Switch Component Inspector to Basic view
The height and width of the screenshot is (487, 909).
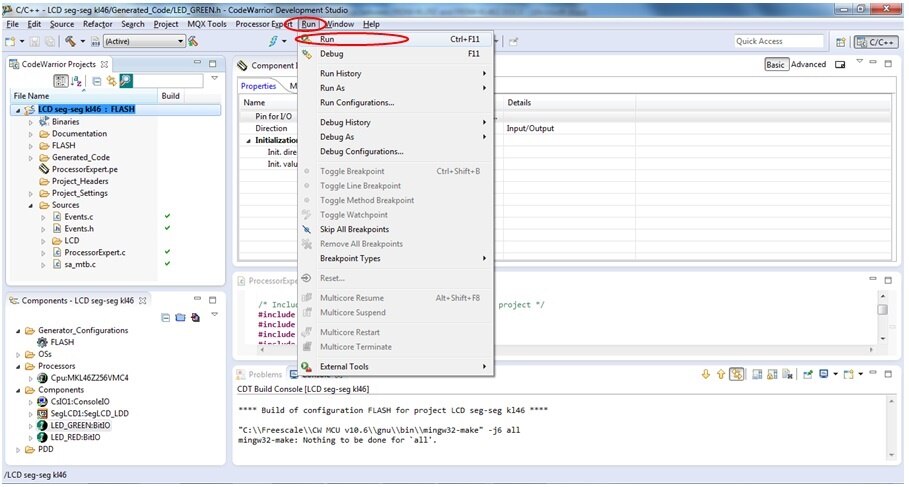(x=775, y=64)
